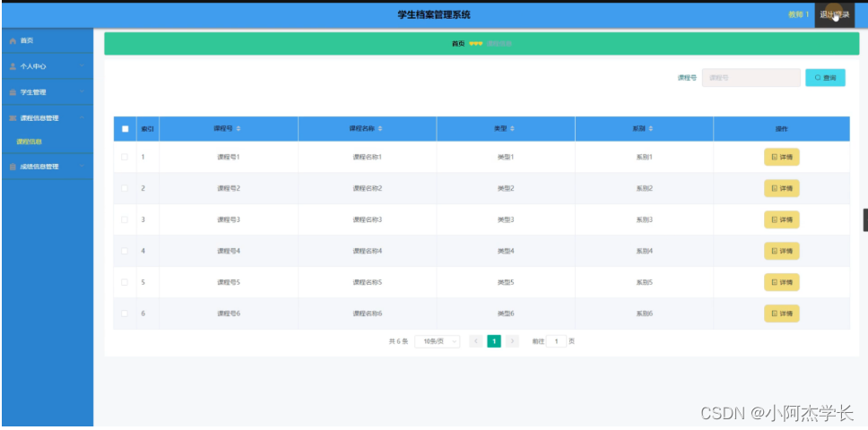
Task: Click the 类型6 cell
Action: (506, 314)
